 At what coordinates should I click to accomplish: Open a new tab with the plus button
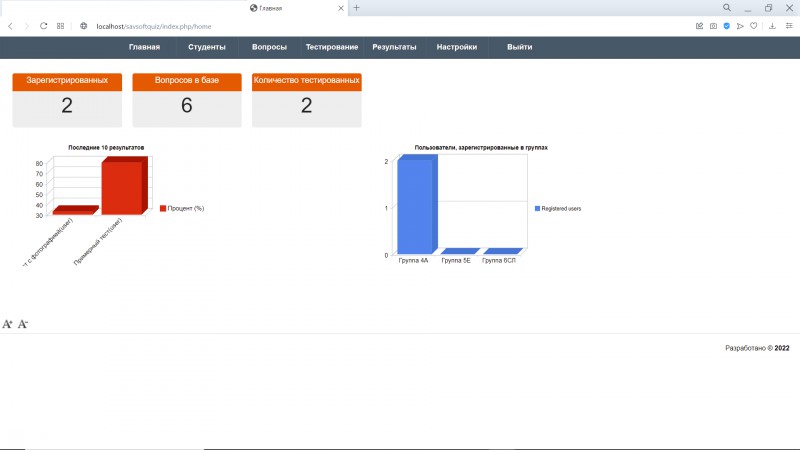click(x=356, y=8)
